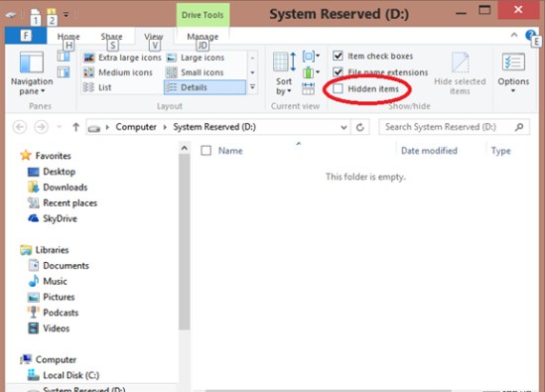Open the Customize Quick Access Toolbar dropdown
This screenshot has width=545, height=392.
tap(66, 15)
